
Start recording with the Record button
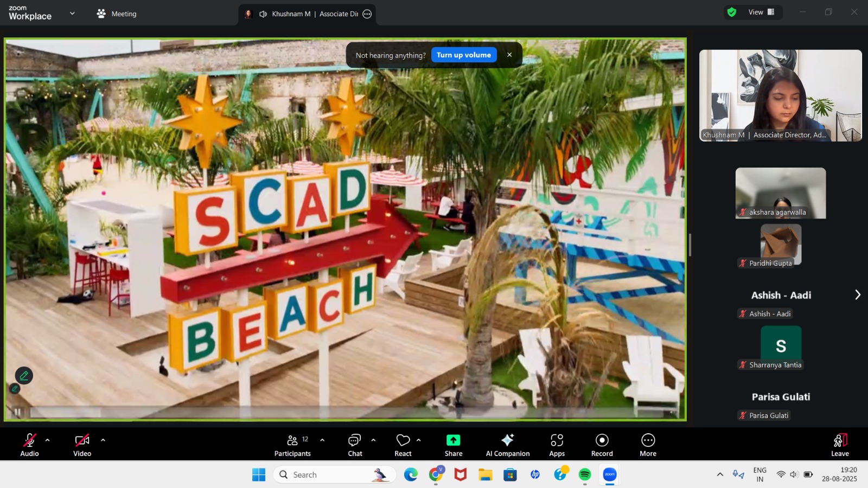click(602, 445)
